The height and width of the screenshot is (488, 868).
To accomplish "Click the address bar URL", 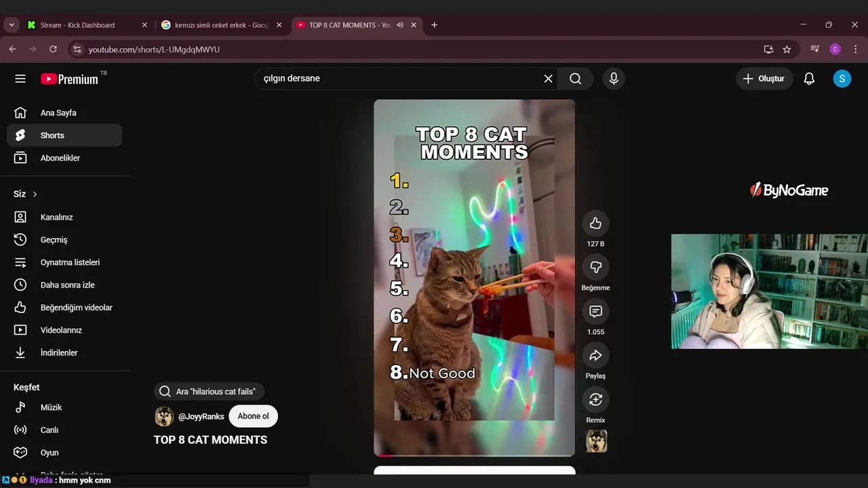I will [x=154, y=49].
